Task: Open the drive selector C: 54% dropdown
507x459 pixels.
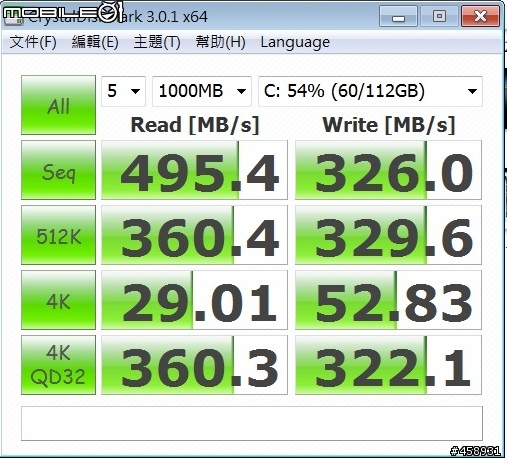Action: (370, 91)
